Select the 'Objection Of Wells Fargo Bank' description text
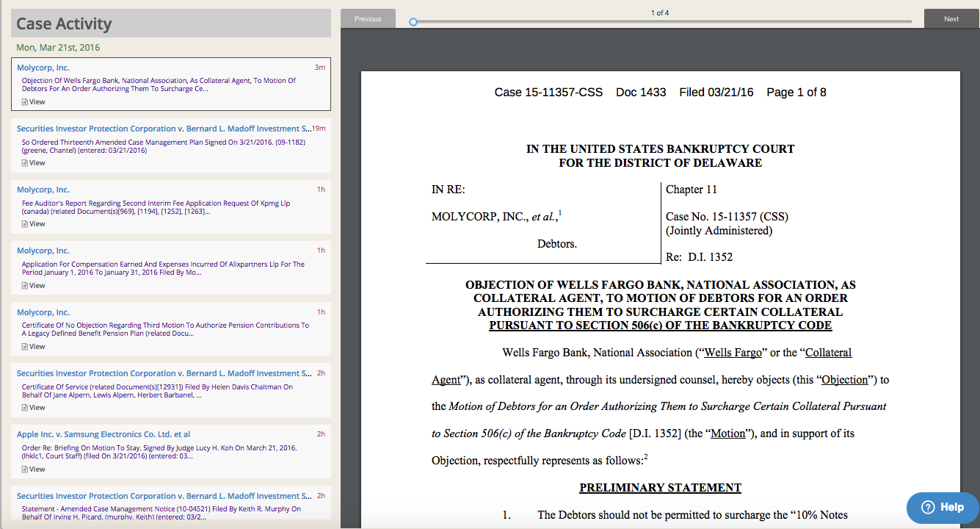The image size is (980, 529). click(x=159, y=84)
